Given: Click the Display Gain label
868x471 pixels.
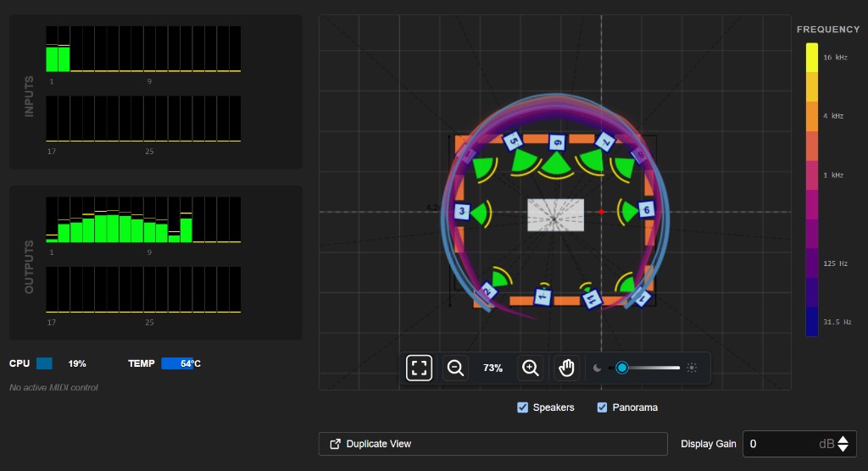Looking at the screenshot, I should coord(709,444).
